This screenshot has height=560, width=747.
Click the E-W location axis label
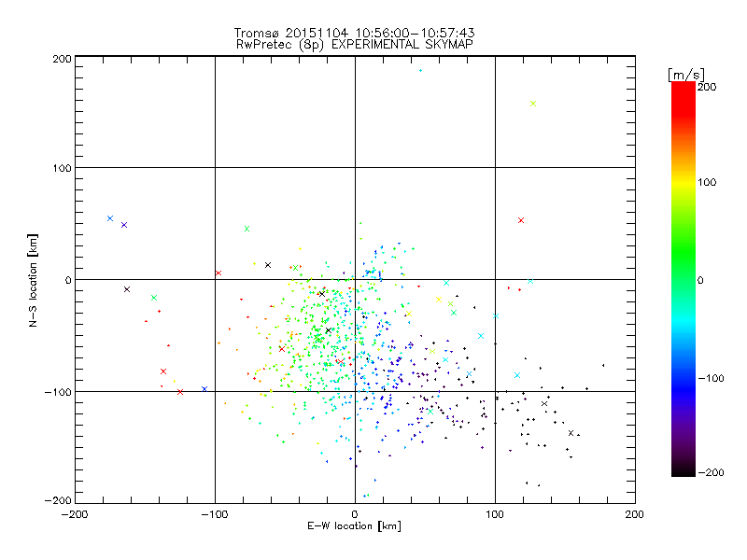(355, 526)
